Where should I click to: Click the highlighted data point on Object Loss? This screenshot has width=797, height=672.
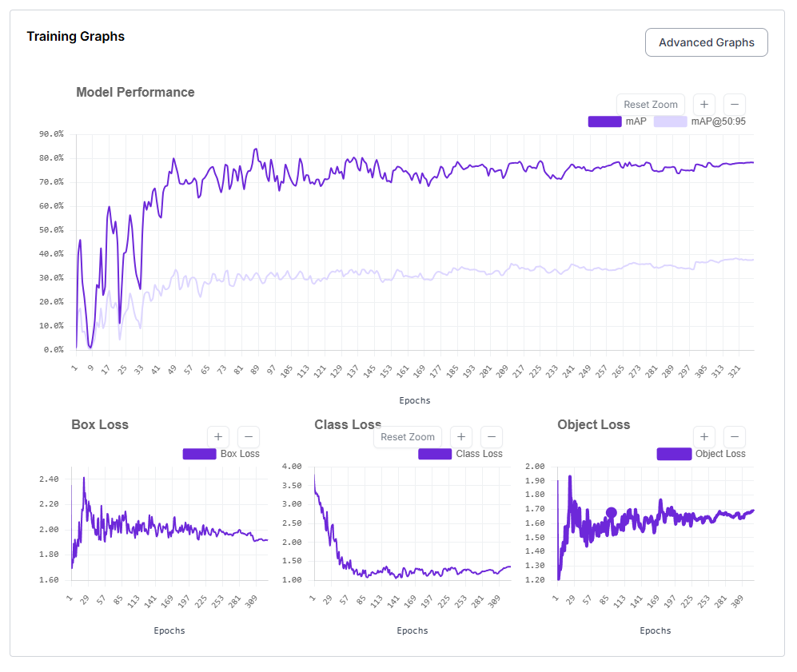click(x=612, y=513)
